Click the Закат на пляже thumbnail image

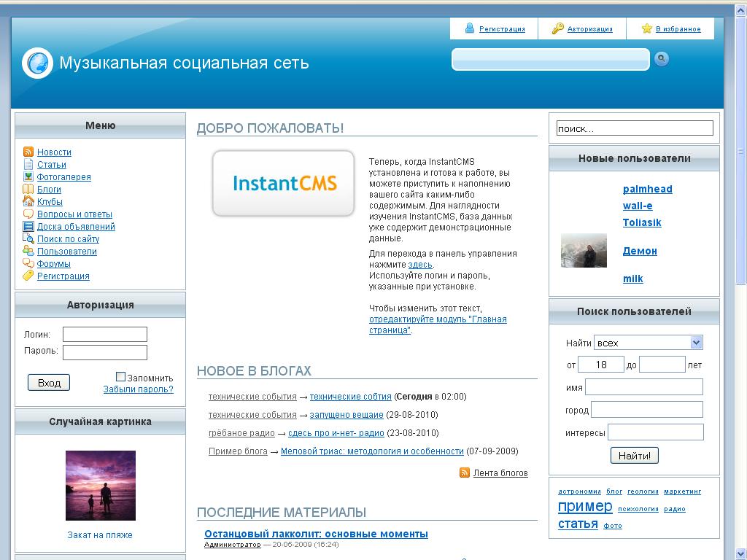pyautogui.click(x=101, y=485)
